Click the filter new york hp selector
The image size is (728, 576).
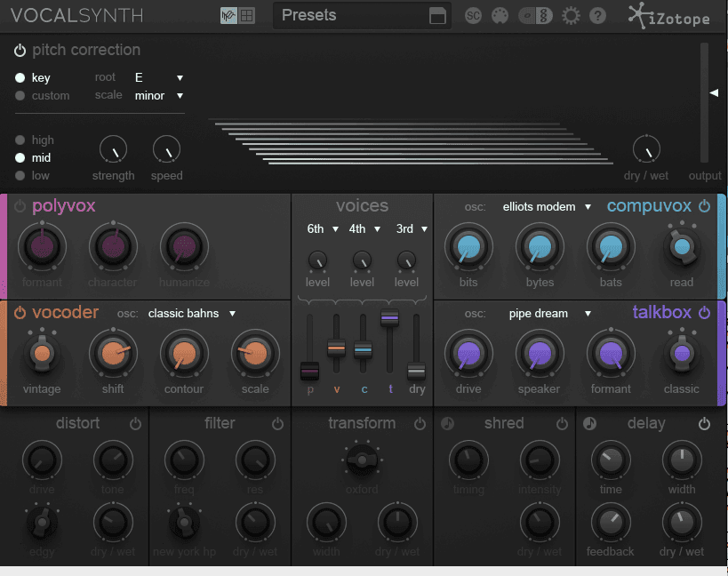click(184, 522)
